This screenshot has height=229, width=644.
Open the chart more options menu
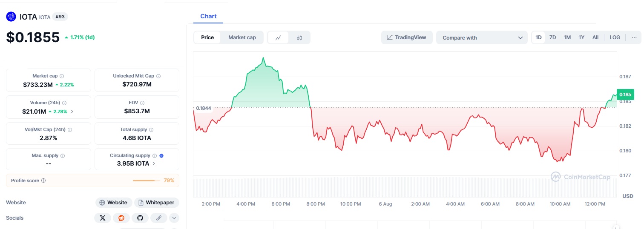(x=634, y=37)
